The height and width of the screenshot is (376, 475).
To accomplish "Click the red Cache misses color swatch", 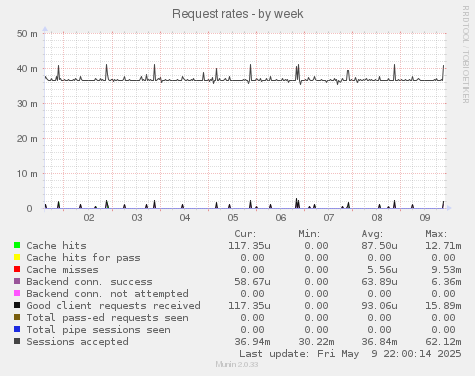I will pos(17,269).
